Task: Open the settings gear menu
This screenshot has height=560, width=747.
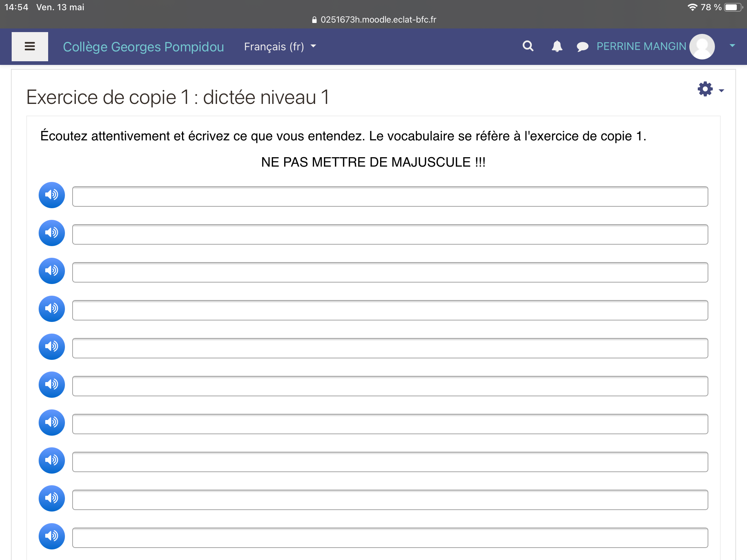Action: (x=705, y=89)
